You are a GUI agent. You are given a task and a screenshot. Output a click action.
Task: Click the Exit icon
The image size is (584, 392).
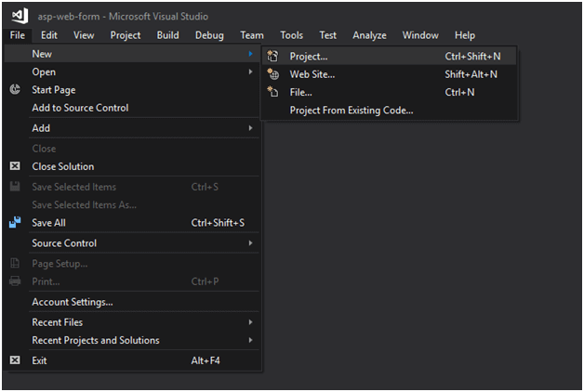click(15, 360)
